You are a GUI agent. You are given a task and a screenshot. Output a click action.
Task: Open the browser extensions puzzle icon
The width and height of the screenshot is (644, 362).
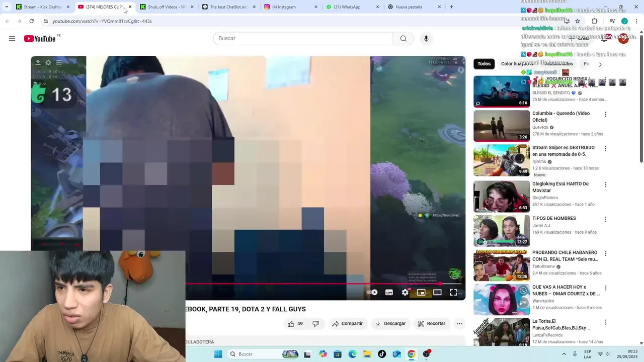pyautogui.click(x=594, y=21)
